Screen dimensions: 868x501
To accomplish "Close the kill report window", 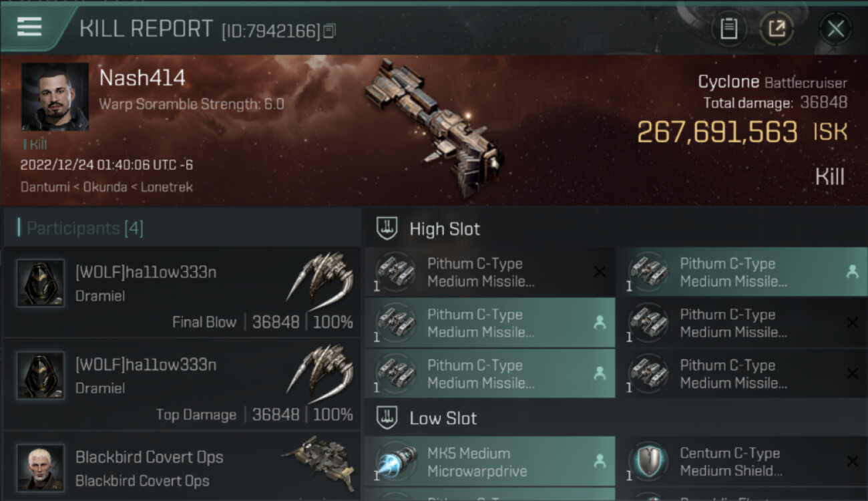I will coord(835,29).
